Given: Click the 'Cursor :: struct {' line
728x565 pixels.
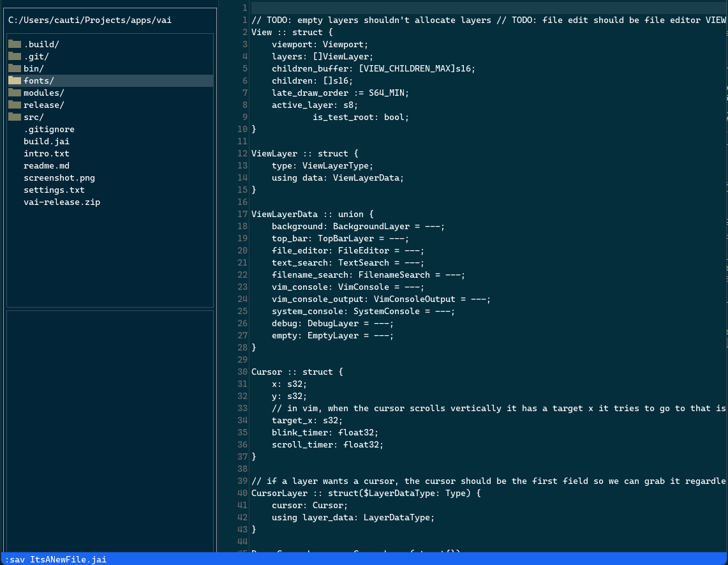Looking at the screenshot, I should pos(297,372).
